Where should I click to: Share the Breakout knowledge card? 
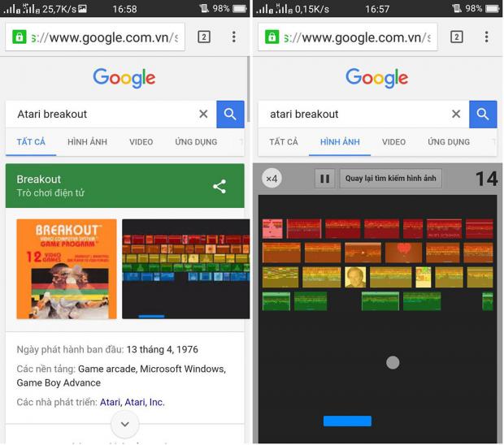[x=219, y=186]
